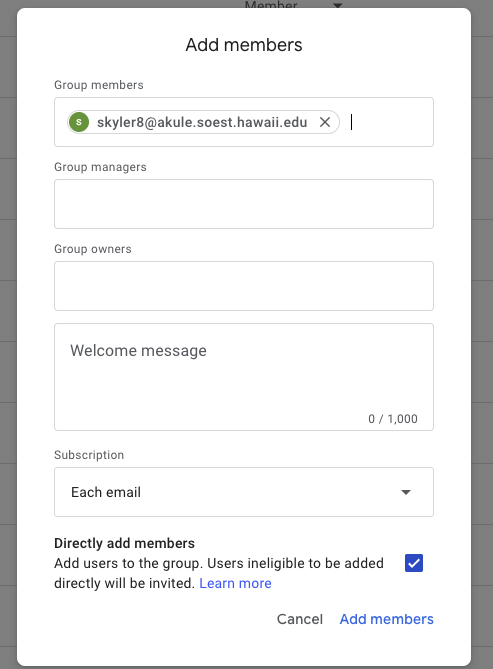Image resolution: width=493 pixels, height=669 pixels.
Task: Click the Subscription dropdown arrow
Action: pyautogui.click(x=405, y=492)
